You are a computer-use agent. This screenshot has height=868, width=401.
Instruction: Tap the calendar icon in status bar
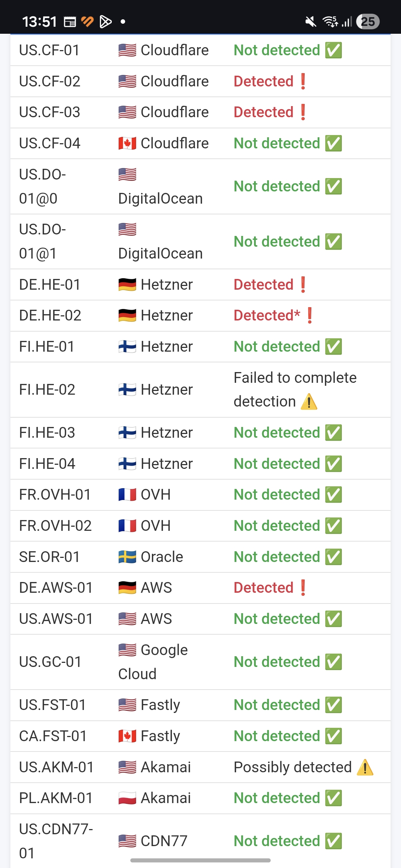click(70, 22)
